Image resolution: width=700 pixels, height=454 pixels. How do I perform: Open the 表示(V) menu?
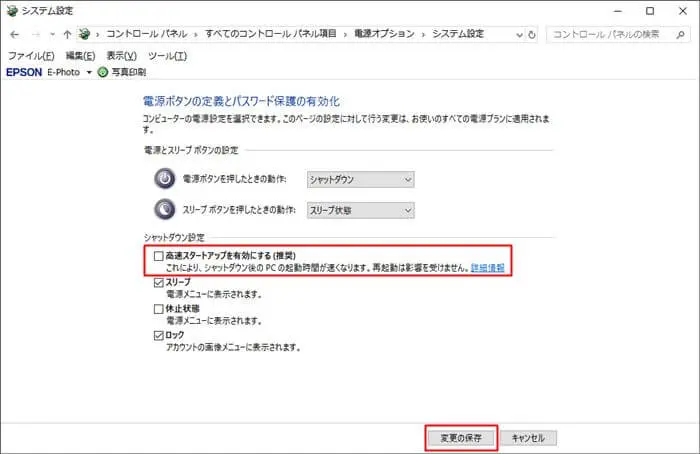coord(122,55)
